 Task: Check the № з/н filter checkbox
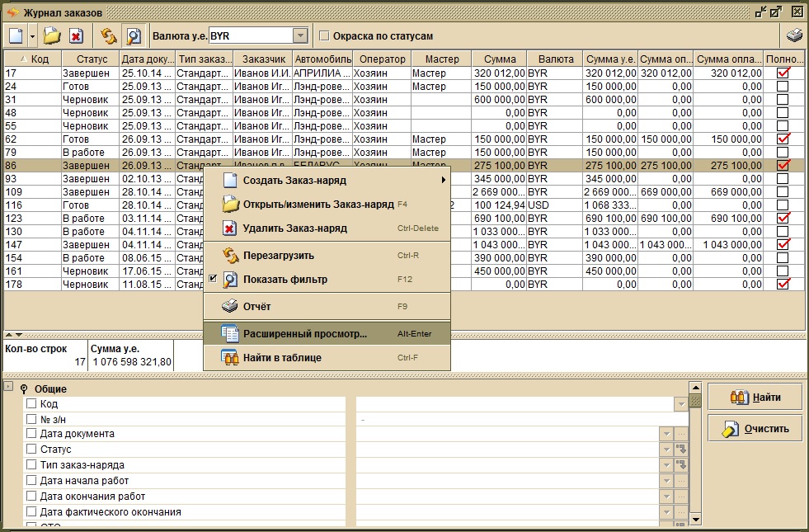(31, 419)
